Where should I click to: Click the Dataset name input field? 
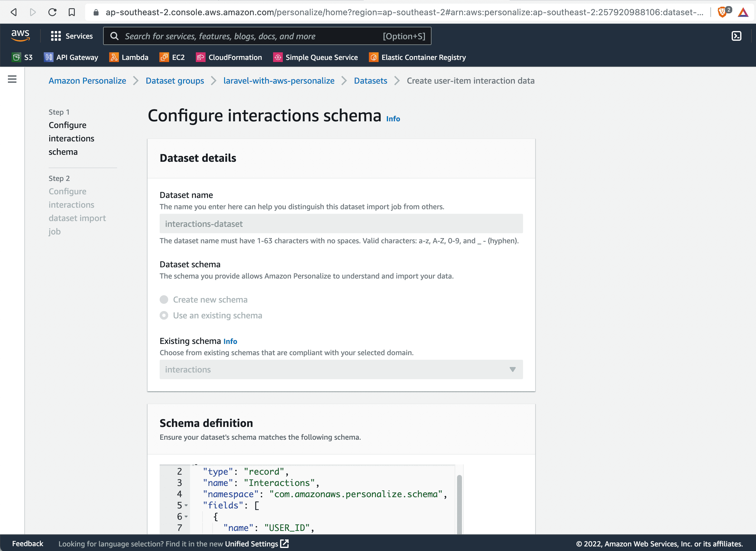pos(340,224)
